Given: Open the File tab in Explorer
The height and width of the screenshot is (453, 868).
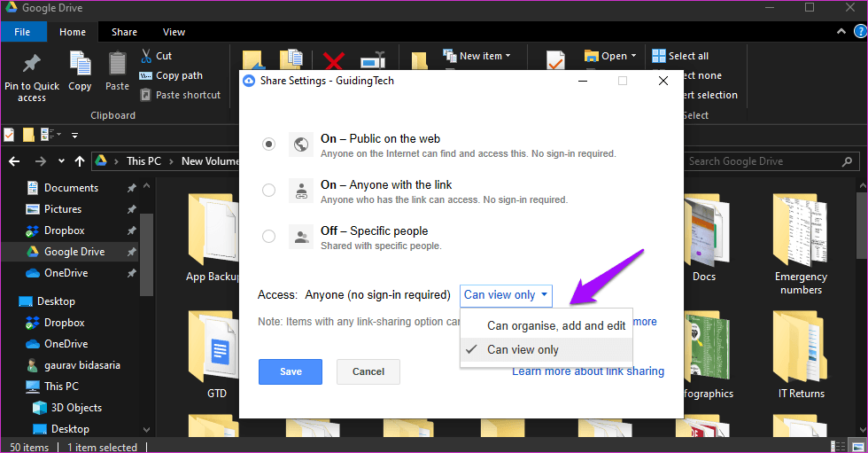Looking at the screenshot, I should point(23,32).
